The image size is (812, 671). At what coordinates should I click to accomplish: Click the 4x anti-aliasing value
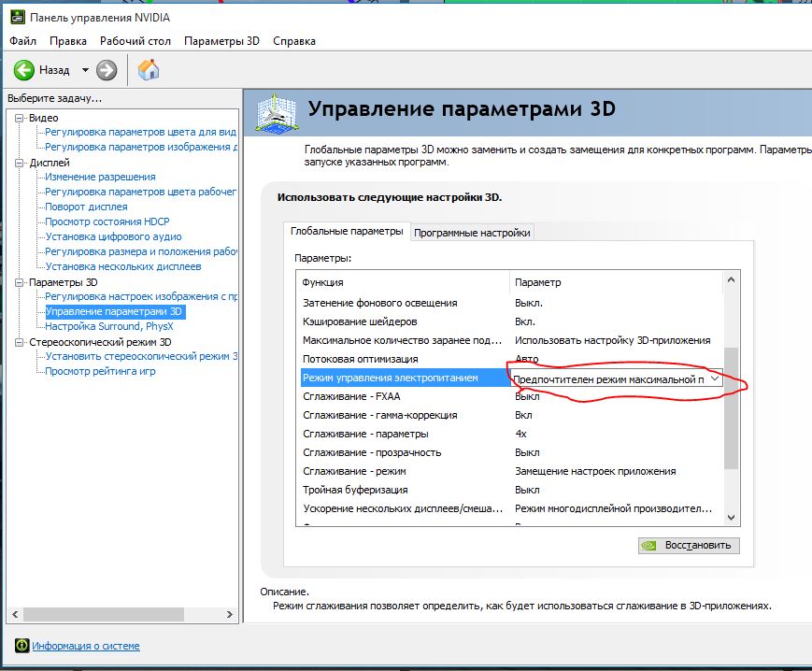(521, 434)
